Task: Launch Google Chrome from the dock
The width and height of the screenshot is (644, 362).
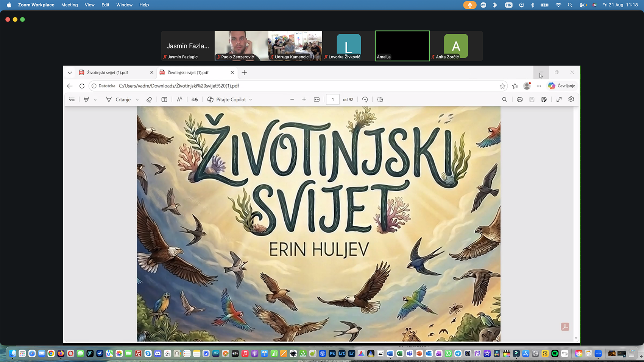Action: 51,353
